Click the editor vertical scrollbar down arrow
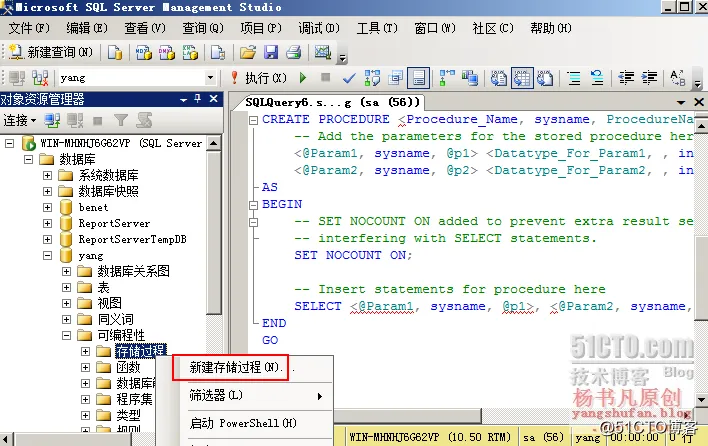Screen dimensions: 708x446 [701, 400]
